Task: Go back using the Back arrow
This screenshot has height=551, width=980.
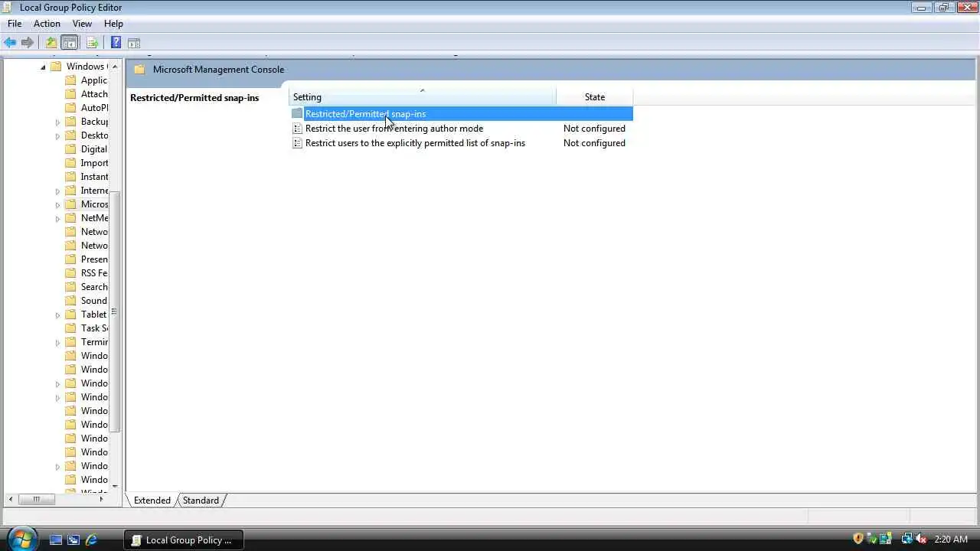Action: 10,43
